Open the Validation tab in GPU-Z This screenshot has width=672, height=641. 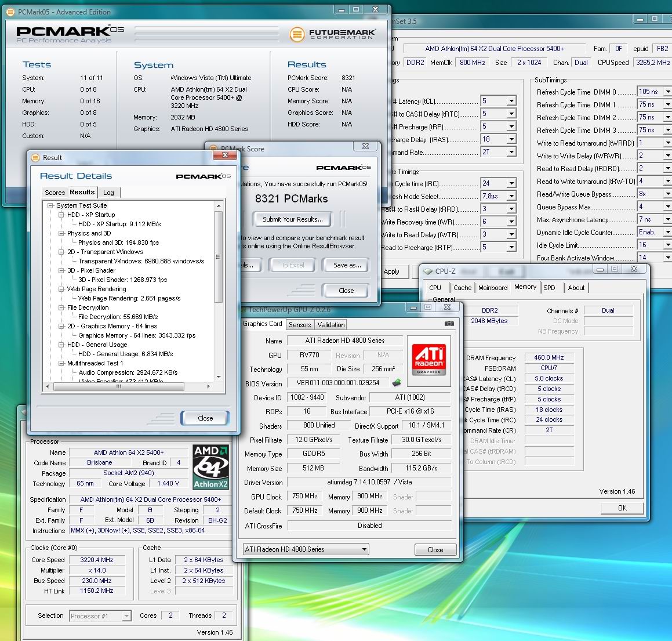[331, 325]
